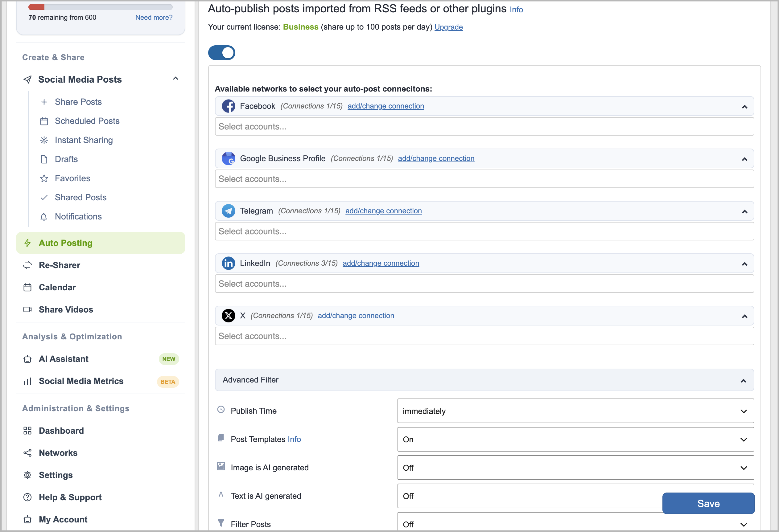Viewport: 779px width, 532px height.
Task: Collapse the Google Business Profile section chevron
Action: click(744, 159)
